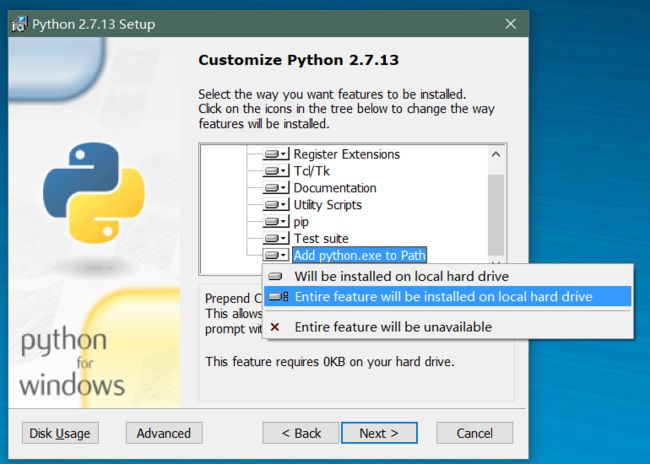This screenshot has height=464, width=650.
Task: Click the feature tree scrollbar up arrow
Action: point(496,155)
